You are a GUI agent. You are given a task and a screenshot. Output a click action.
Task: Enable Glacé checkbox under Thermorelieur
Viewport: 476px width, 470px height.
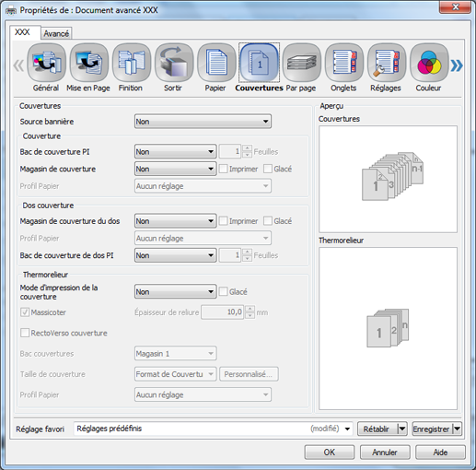pyautogui.click(x=224, y=291)
